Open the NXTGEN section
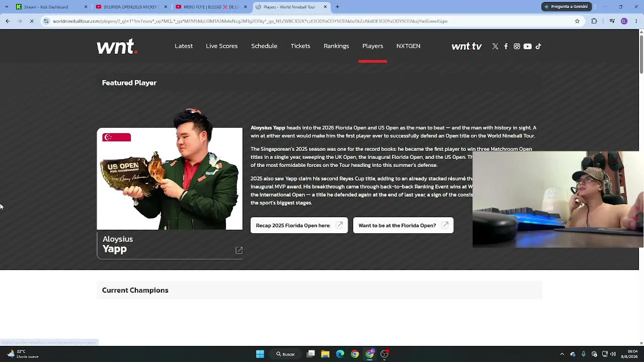Screen dimensions: 644x362 (x=408, y=46)
